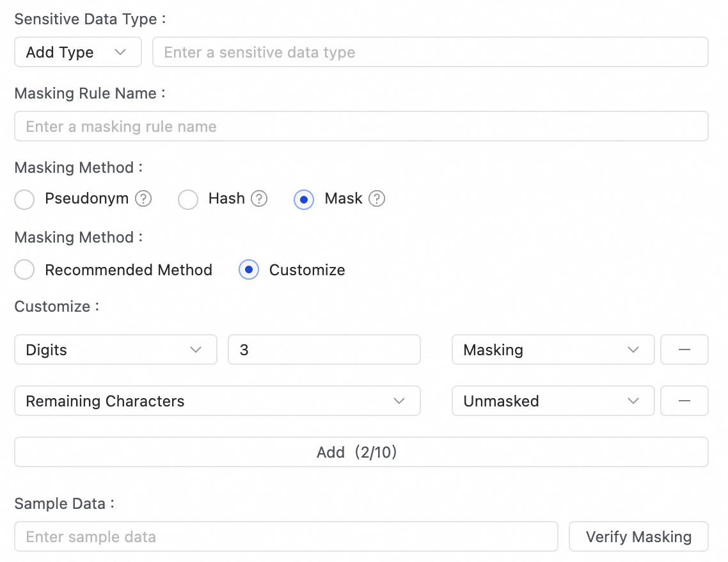The height and width of the screenshot is (562, 728).
Task: Open the Unmasked action dropdown
Action: 553,401
